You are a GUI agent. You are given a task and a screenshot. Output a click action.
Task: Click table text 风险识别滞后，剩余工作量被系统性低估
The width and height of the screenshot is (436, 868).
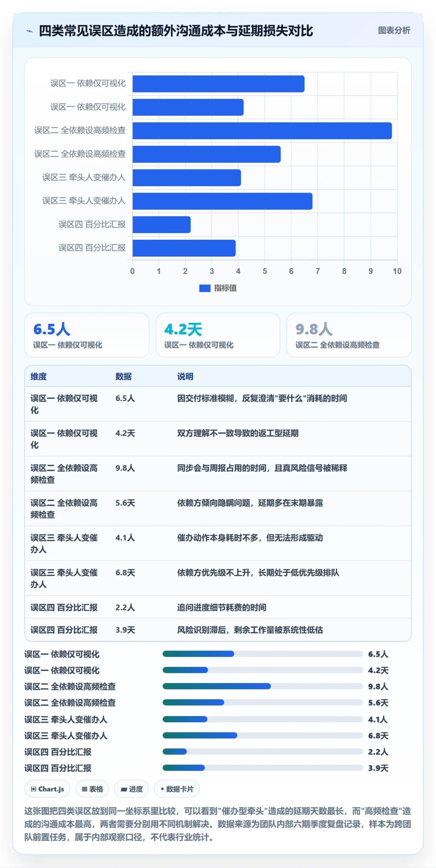[250, 630]
